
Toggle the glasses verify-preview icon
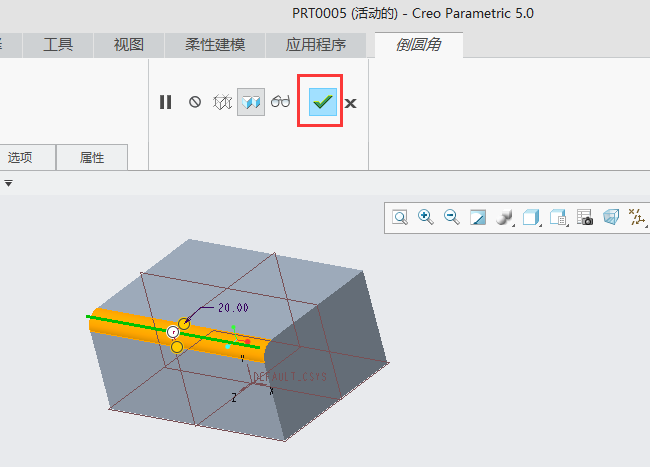point(281,101)
